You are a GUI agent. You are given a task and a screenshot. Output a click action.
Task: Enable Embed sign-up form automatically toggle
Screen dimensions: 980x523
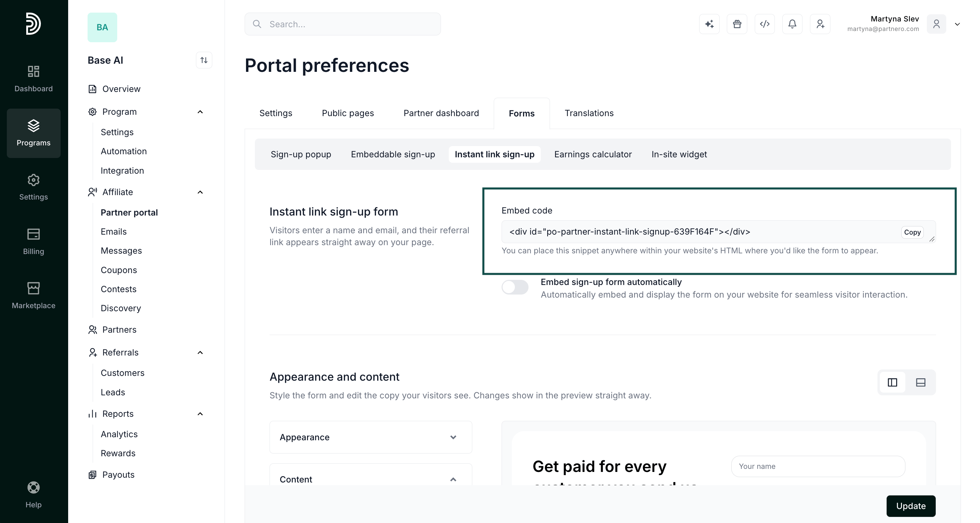pyautogui.click(x=515, y=287)
